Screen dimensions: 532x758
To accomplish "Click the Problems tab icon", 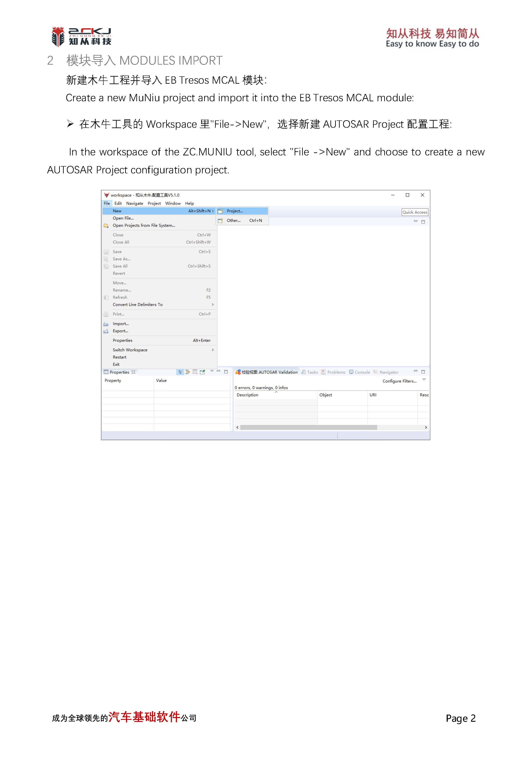I will pos(324,372).
